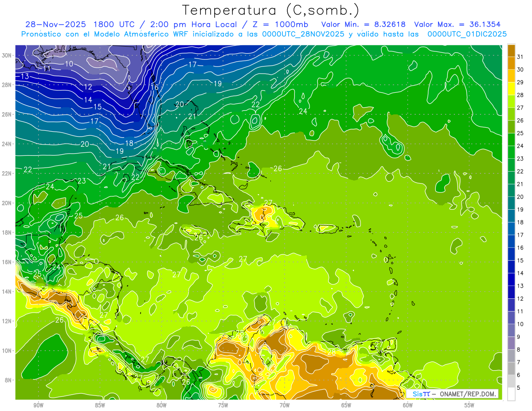Click the "SisTT – ONAMET/REP.DOM." credit label
The width and height of the screenshot is (532, 411).
tap(452, 394)
